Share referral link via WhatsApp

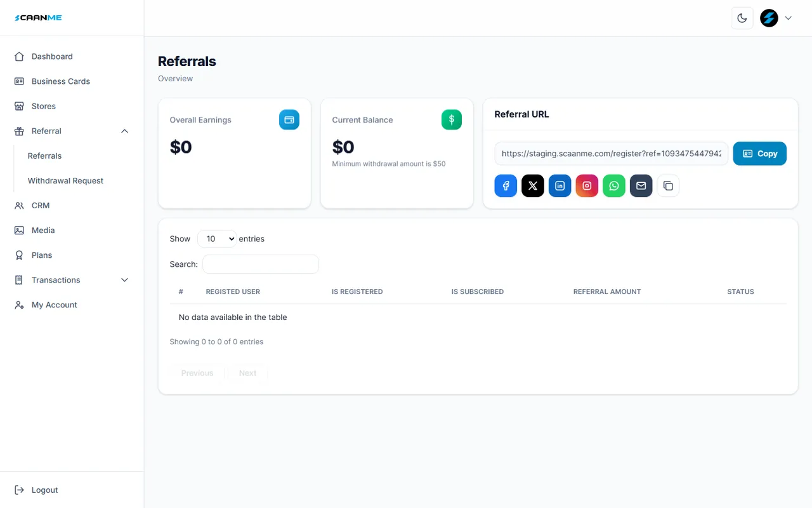click(x=614, y=185)
